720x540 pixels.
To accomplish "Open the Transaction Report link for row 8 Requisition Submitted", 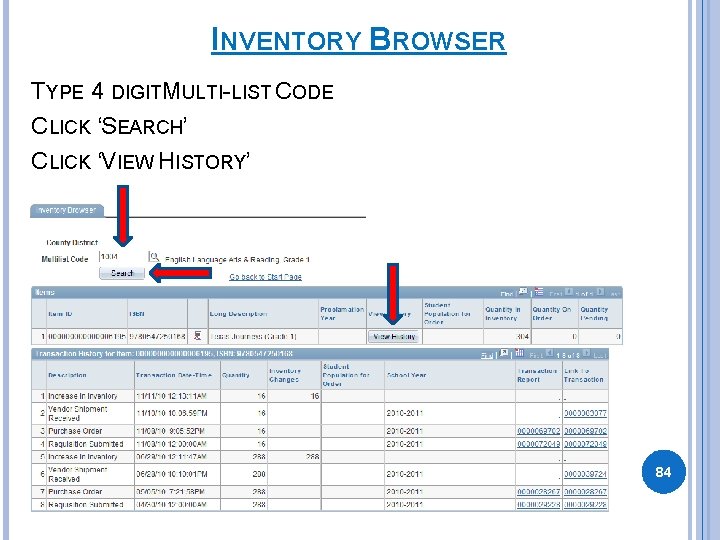I will (x=539, y=504).
